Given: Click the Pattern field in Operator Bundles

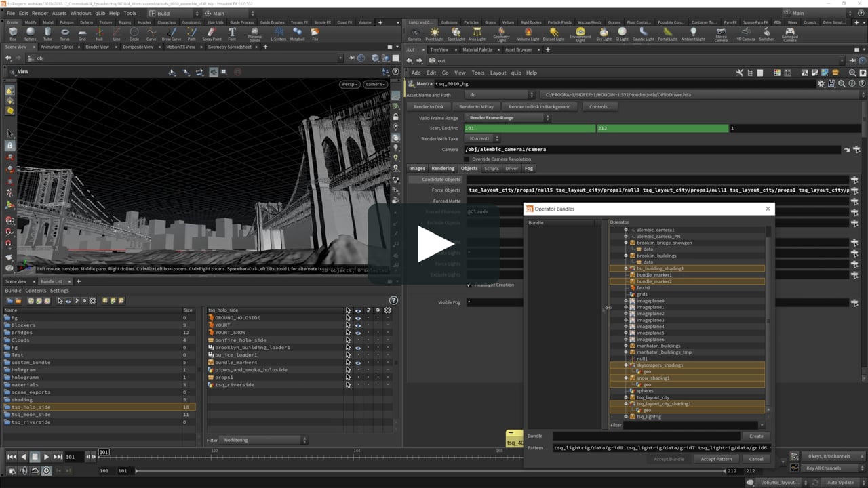Looking at the screenshot, I should click(x=662, y=447).
